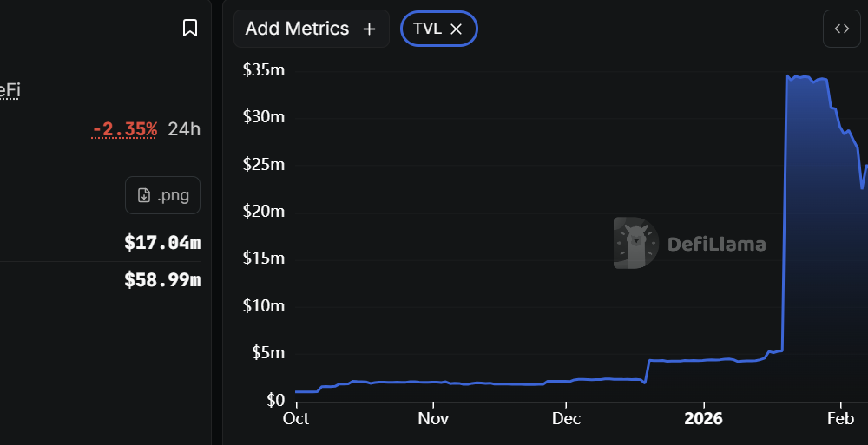Select the $58.99m value
Image resolution: width=868 pixels, height=445 pixels.
162,280
